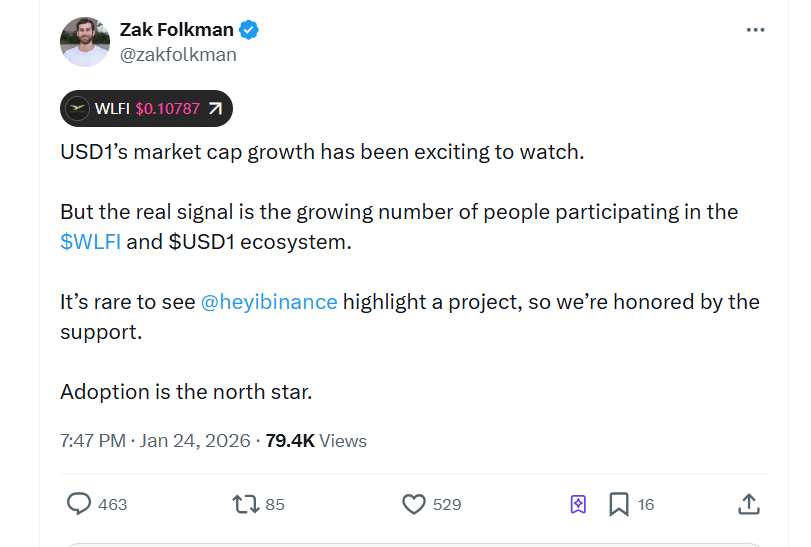
Task: Click the WLFI coin logo in the price pill
Action: point(78,109)
